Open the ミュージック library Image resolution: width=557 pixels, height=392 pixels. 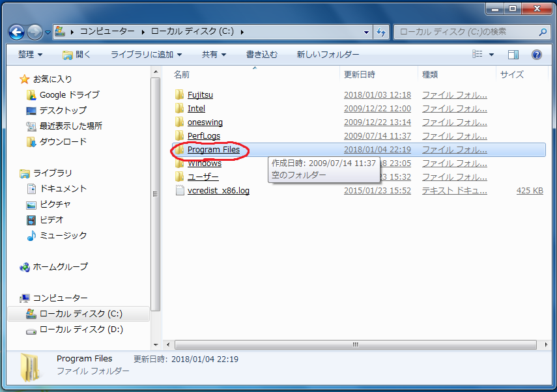[63, 236]
